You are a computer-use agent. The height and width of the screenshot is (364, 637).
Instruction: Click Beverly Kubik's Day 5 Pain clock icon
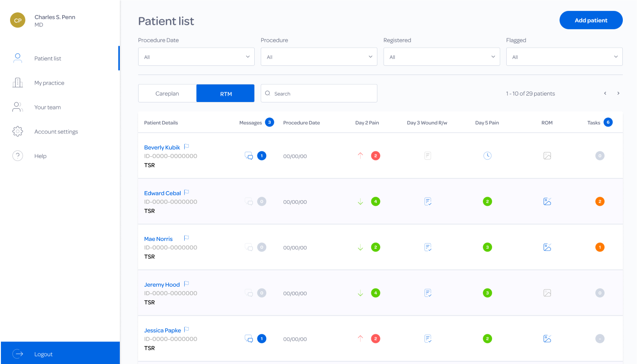pos(487,156)
